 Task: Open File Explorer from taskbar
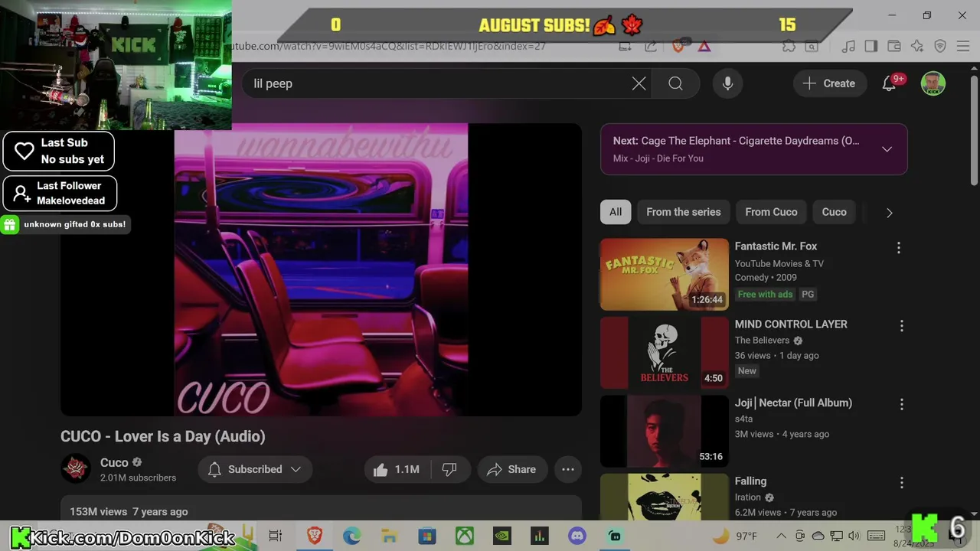point(390,536)
